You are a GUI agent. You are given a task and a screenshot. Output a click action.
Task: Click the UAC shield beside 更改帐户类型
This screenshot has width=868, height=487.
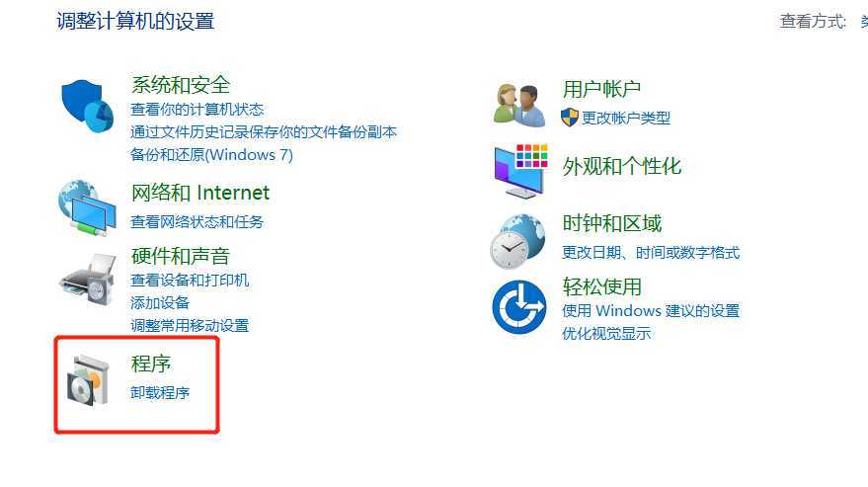tap(569, 118)
